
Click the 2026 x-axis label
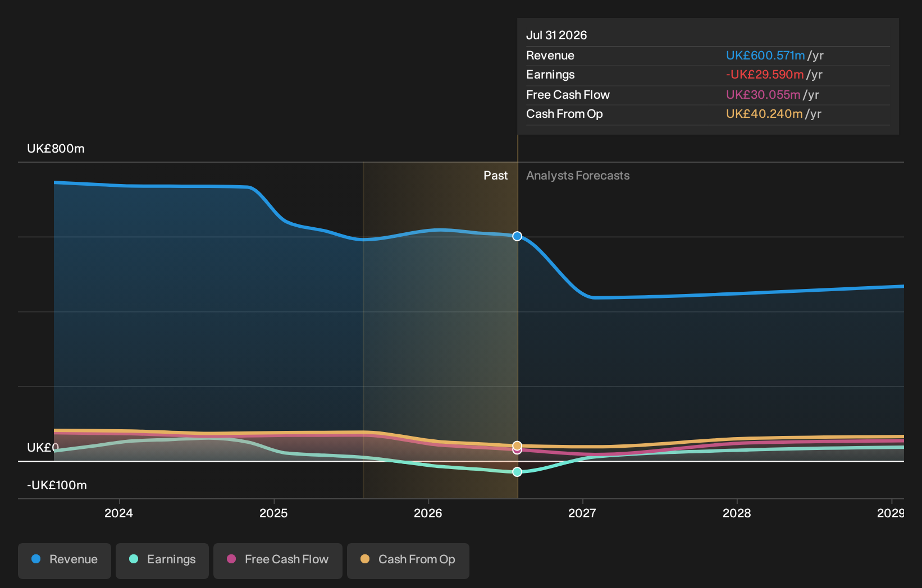coord(428,513)
